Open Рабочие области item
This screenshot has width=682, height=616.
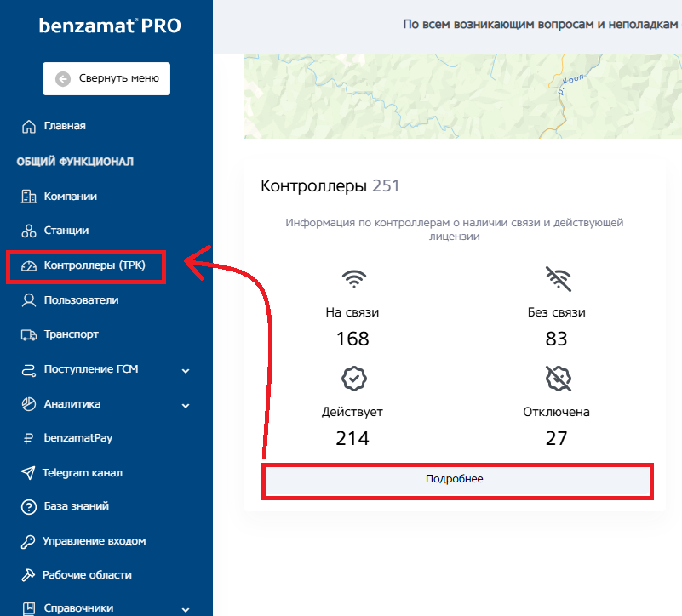point(87,575)
